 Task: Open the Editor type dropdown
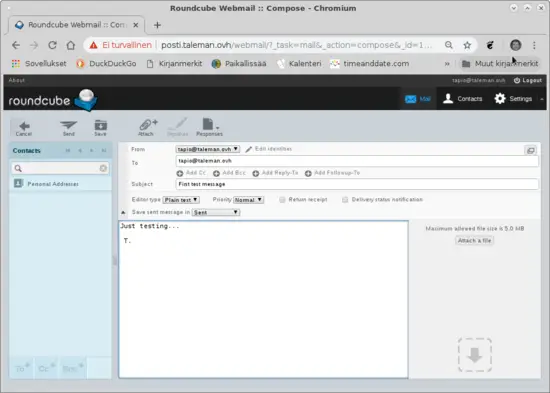pos(181,200)
